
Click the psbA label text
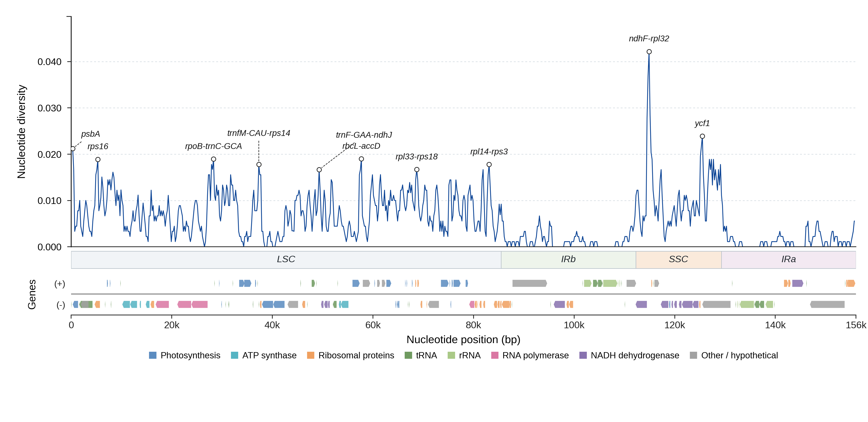pos(90,134)
